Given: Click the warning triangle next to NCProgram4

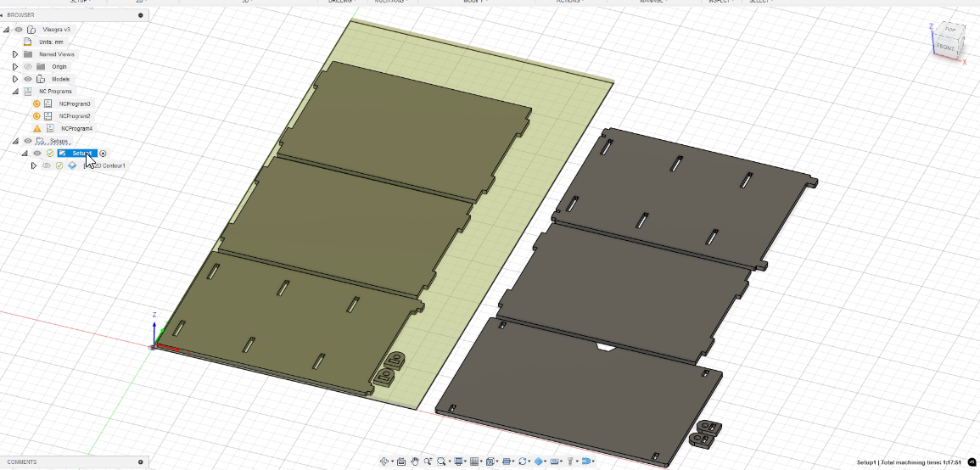Looking at the screenshot, I should [x=36, y=129].
